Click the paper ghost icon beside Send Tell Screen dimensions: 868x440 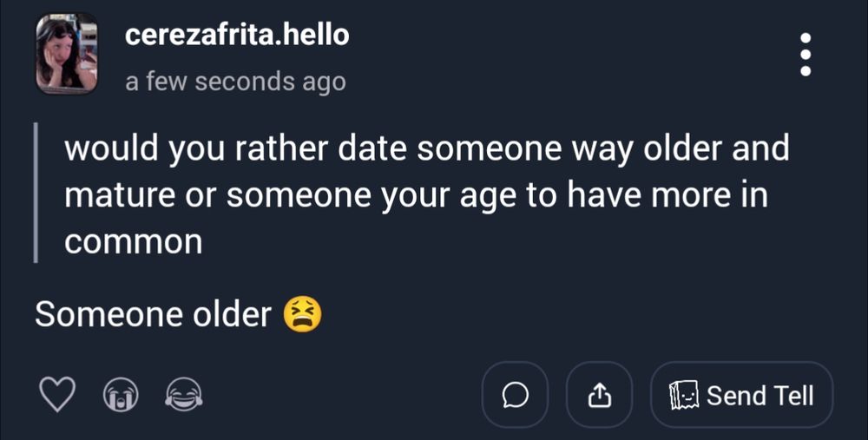[684, 396]
